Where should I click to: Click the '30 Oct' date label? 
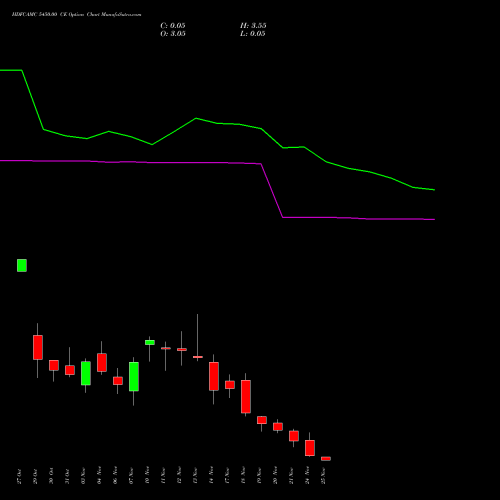(x=51, y=476)
